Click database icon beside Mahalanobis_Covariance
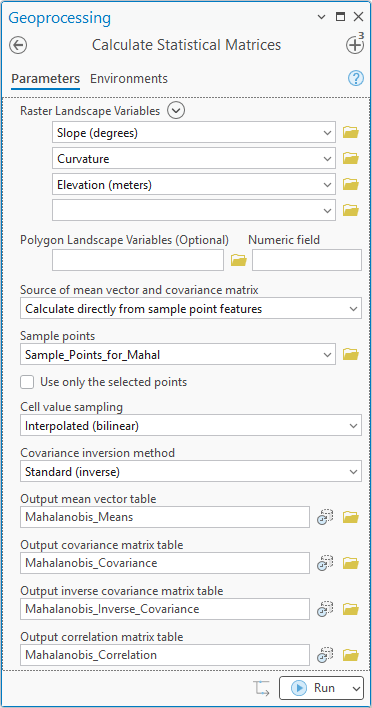Image resolution: width=372 pixels, height=708 pixels. point(325,563)
